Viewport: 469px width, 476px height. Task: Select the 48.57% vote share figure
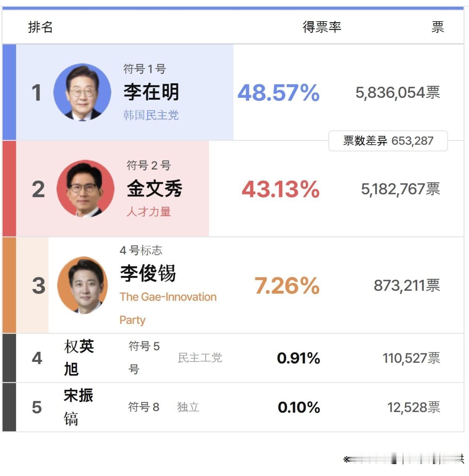pyautogui.click(x=279, y=93)
